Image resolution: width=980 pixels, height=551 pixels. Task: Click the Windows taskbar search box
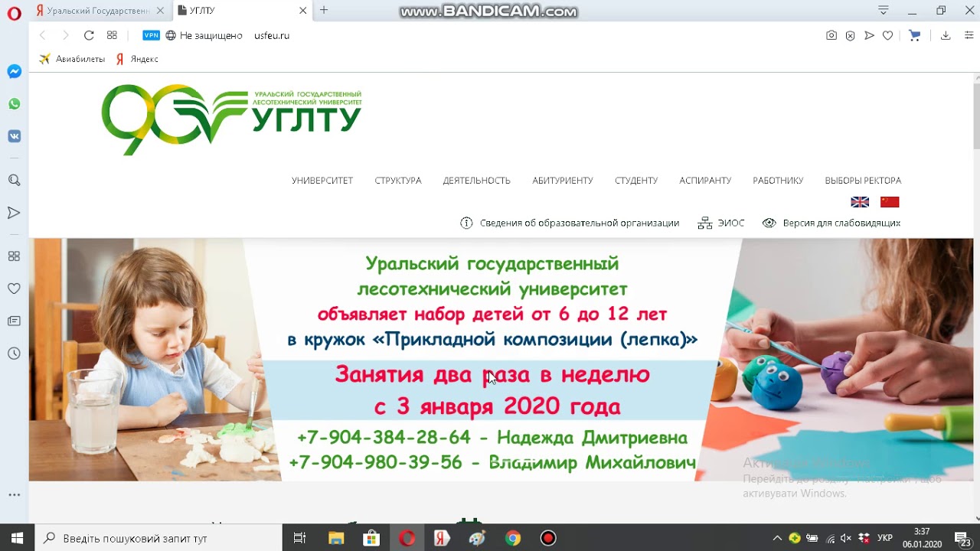(x=158, y=538)
